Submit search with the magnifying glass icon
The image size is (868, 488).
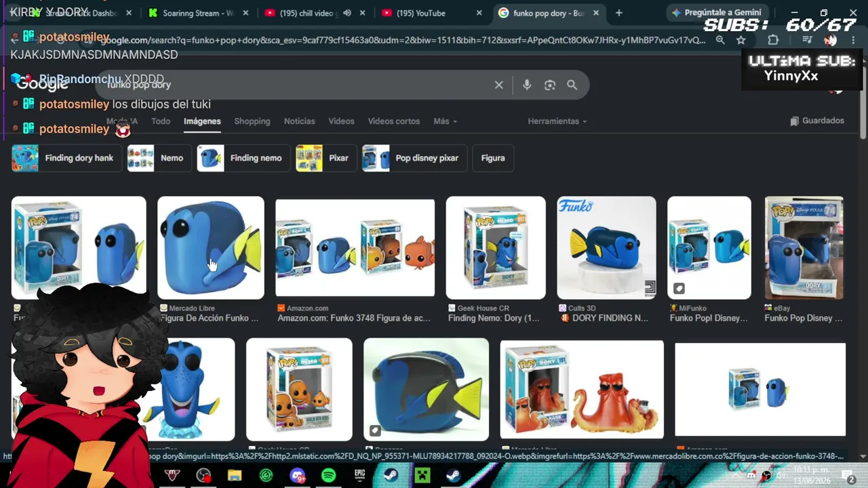pos(572,85)
